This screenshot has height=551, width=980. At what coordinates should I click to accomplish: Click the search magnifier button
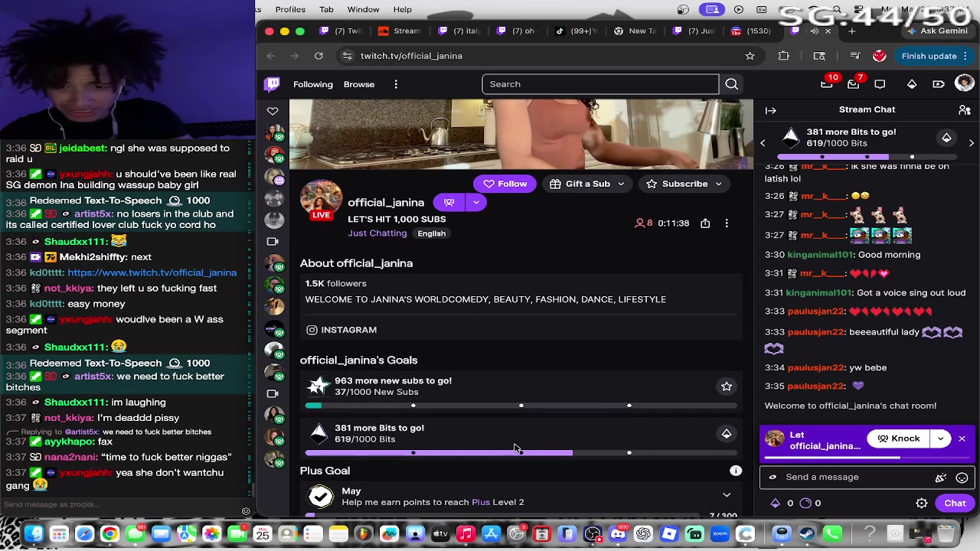coord(731,84)
